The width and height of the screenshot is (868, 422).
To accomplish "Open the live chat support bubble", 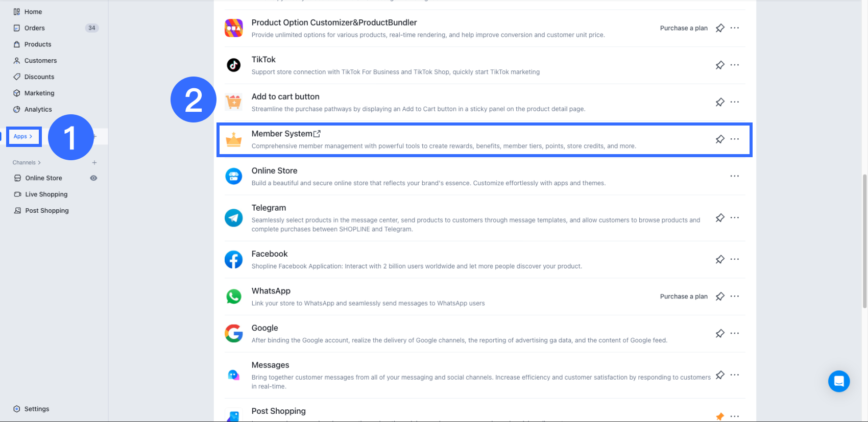I will (x=838, y=381).
